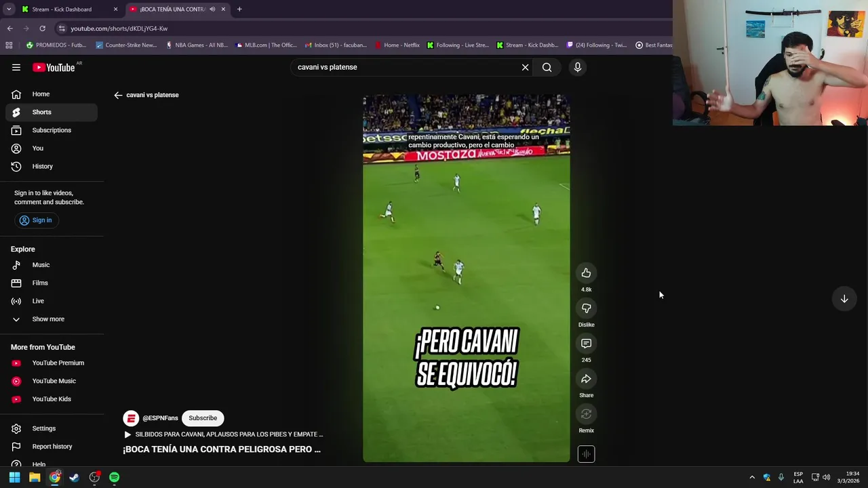This screenshot has height=488, width=868.
Task: Open You section in sidebar
Action: point(52,148)
